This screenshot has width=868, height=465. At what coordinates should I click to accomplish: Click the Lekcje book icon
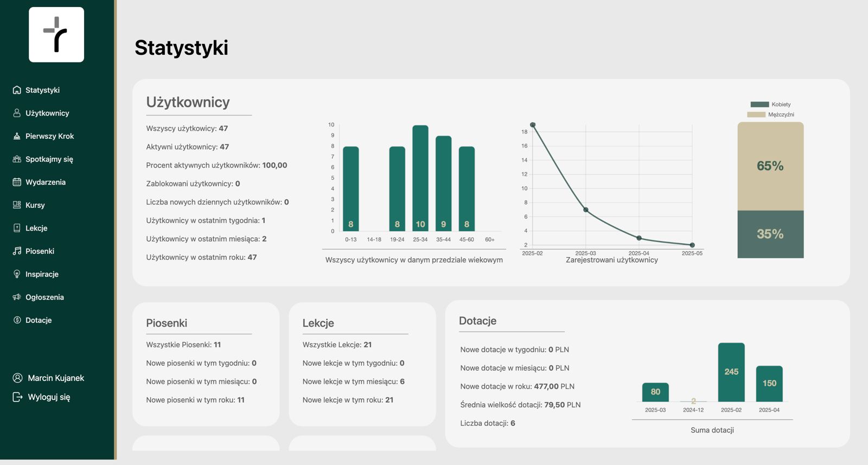coord(17,228)
